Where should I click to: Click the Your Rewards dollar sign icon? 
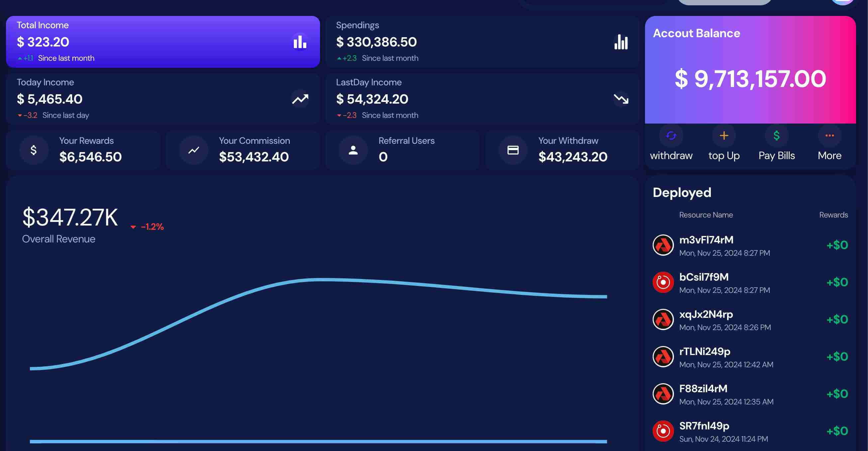[33, 150]
